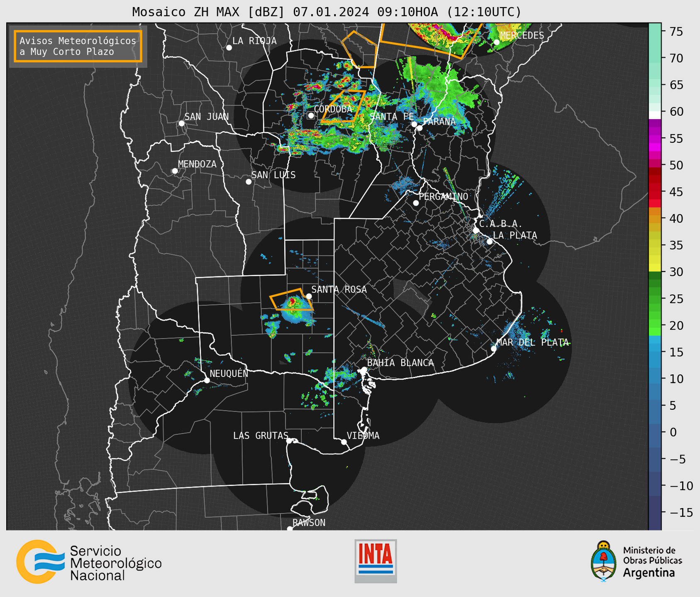
Task: Click the SAN JUAN label
Action: [206, 117]
